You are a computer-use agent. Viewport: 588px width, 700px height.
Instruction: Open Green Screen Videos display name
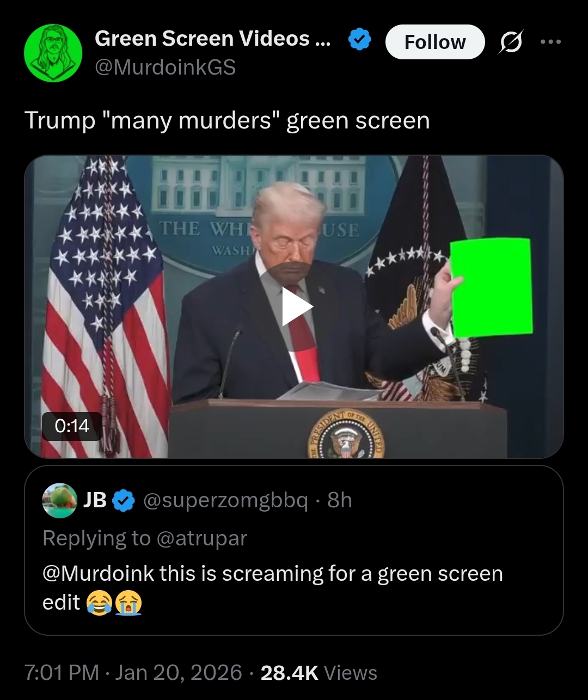[x=213, y=39]
